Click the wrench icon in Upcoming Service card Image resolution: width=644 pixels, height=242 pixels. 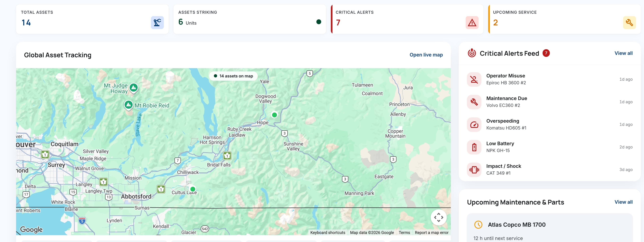point(629,23)
